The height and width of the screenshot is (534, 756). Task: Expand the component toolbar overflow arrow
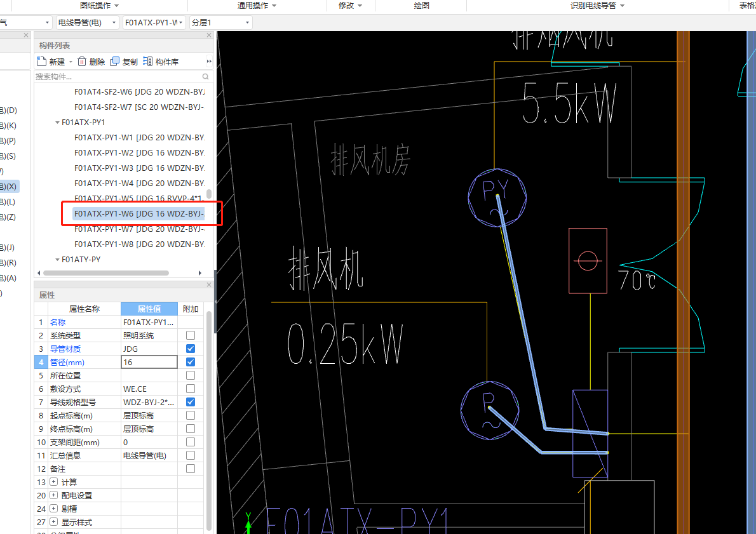209,61
